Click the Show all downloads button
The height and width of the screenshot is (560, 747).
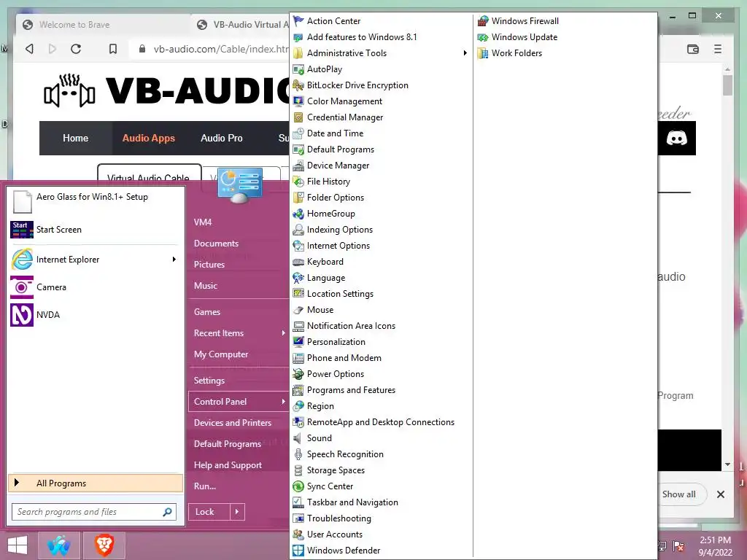coord(679,494)
